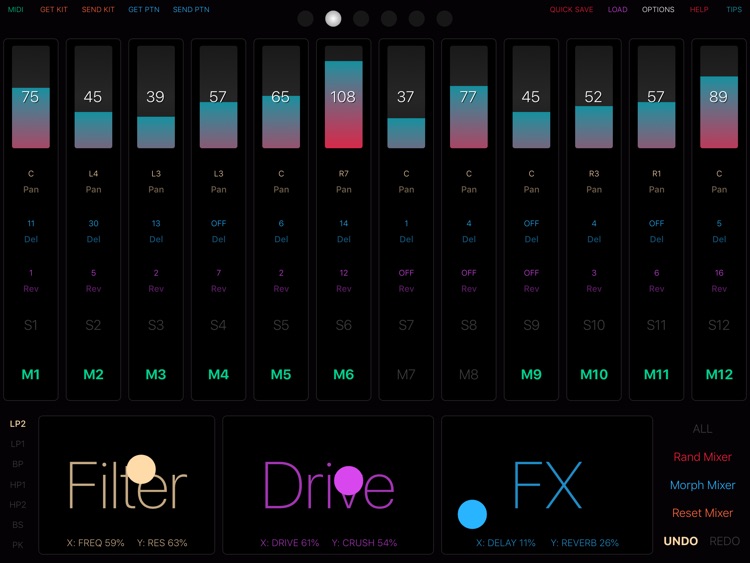The image size is (750, 563).
Task: Click SEND KIT in top bar
Action: point(98,9)
